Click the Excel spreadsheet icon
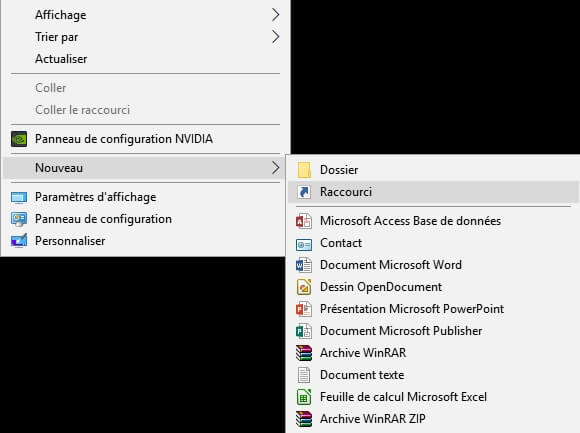580x433 pixels. (304, 397)
